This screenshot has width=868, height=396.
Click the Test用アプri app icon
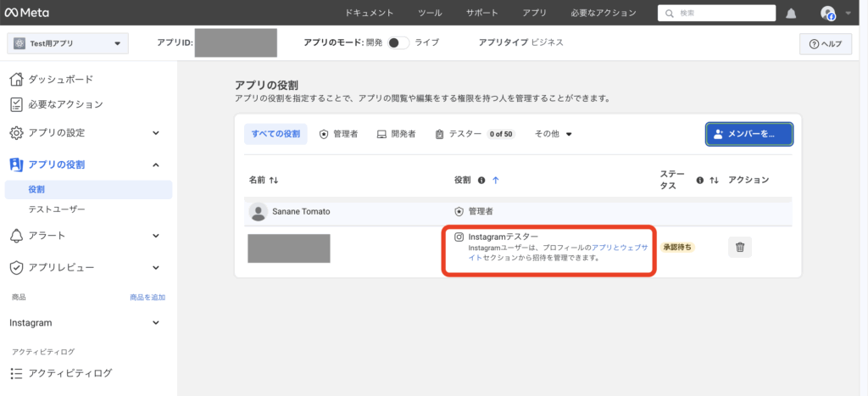(x=20, y=44)
